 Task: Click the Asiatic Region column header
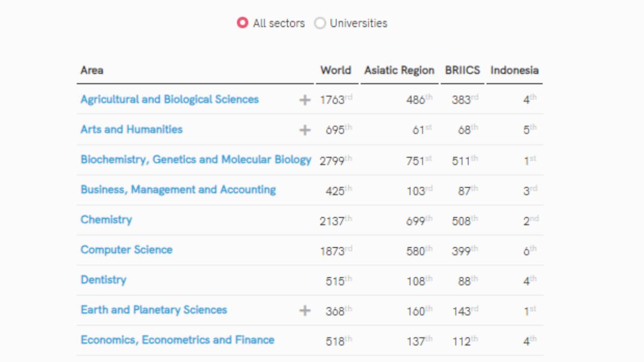tap(399, 70)
